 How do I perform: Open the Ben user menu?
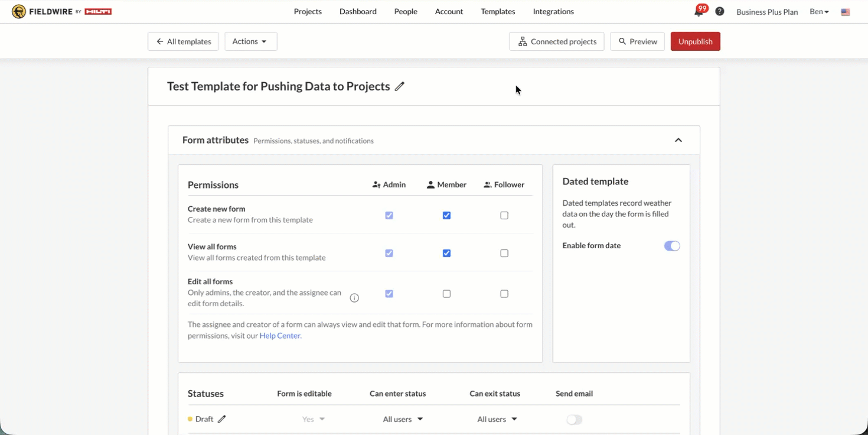tap(819, 12)
